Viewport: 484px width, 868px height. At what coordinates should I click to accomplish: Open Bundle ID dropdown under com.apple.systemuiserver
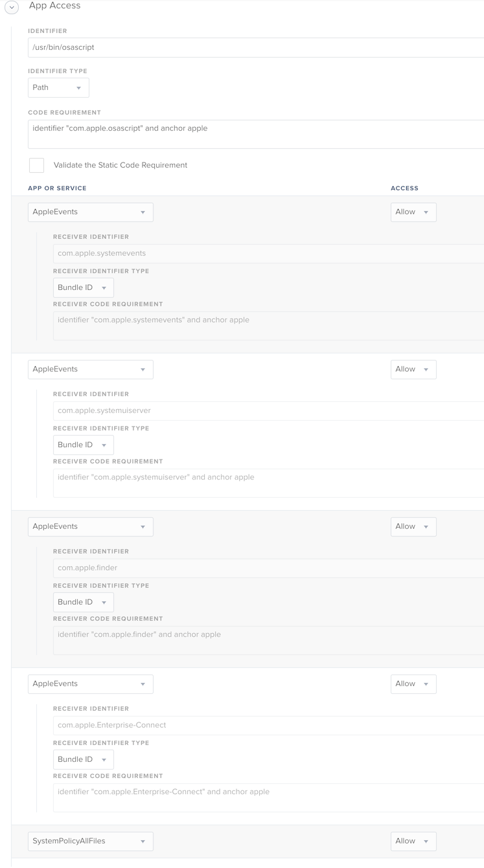coord(84,445)
